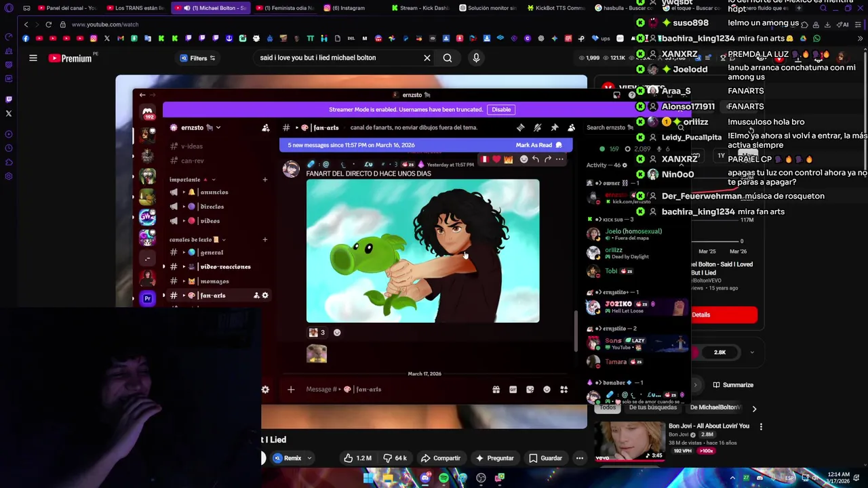Switch to the Panel del canal tab
The width and height of the screenshot is (868, 488).
coord(68,8)
